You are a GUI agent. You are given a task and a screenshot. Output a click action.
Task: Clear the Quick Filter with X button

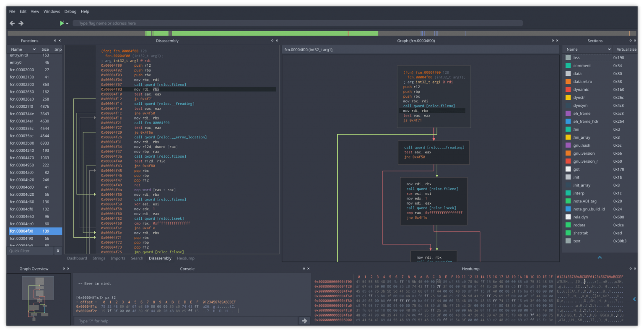click(58, 251)
